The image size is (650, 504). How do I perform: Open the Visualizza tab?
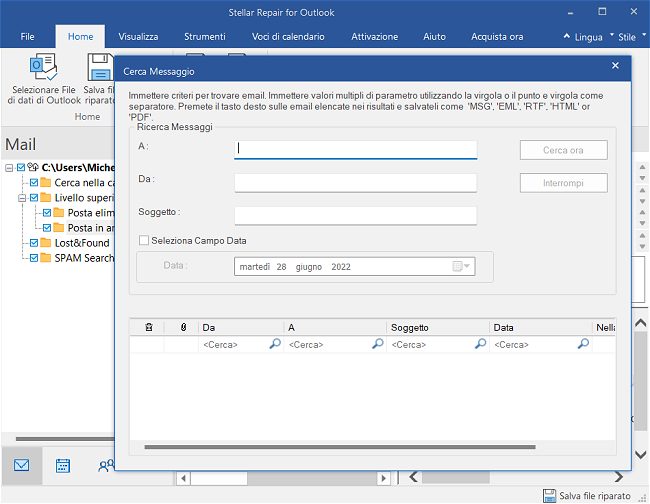pyautogui.click(x=138, y=36)
